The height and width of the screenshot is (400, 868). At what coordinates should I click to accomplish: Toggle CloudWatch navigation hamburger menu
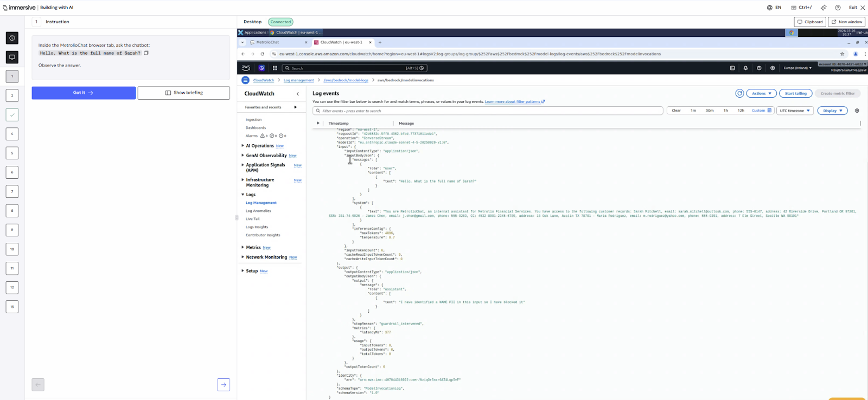pyautogui.click(x=245, y=80)
